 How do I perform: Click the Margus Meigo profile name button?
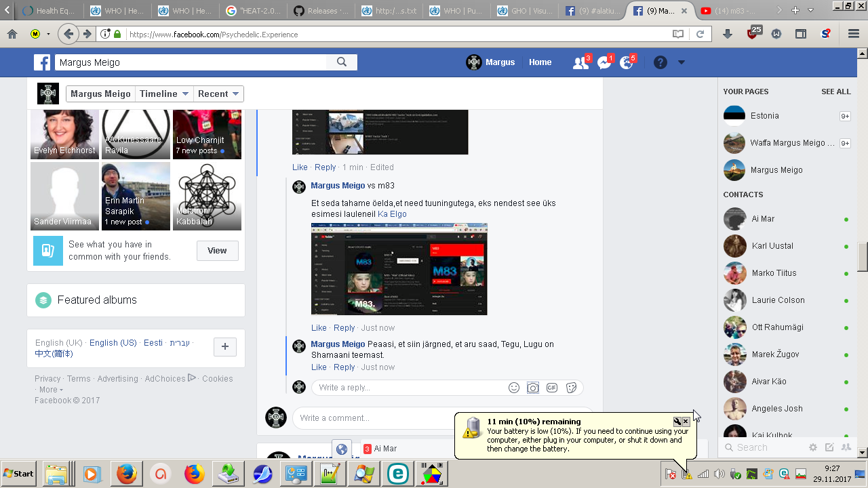(x=100, y=94)
